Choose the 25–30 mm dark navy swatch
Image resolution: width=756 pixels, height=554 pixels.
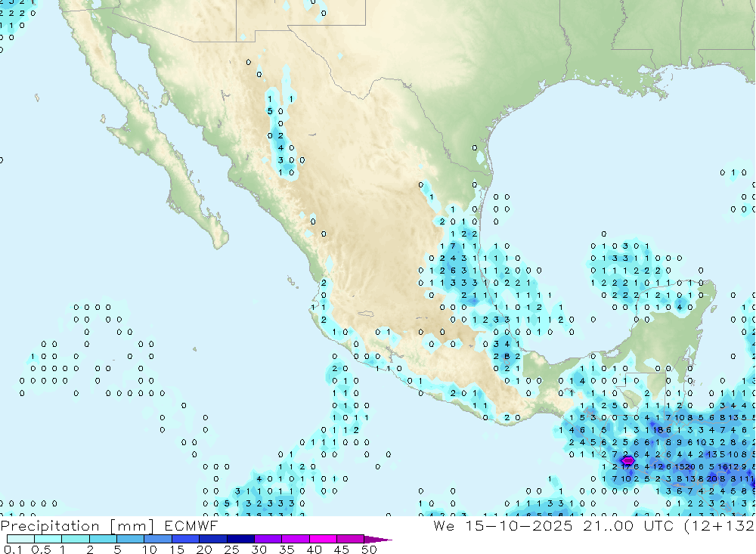[x=240, y=539]
